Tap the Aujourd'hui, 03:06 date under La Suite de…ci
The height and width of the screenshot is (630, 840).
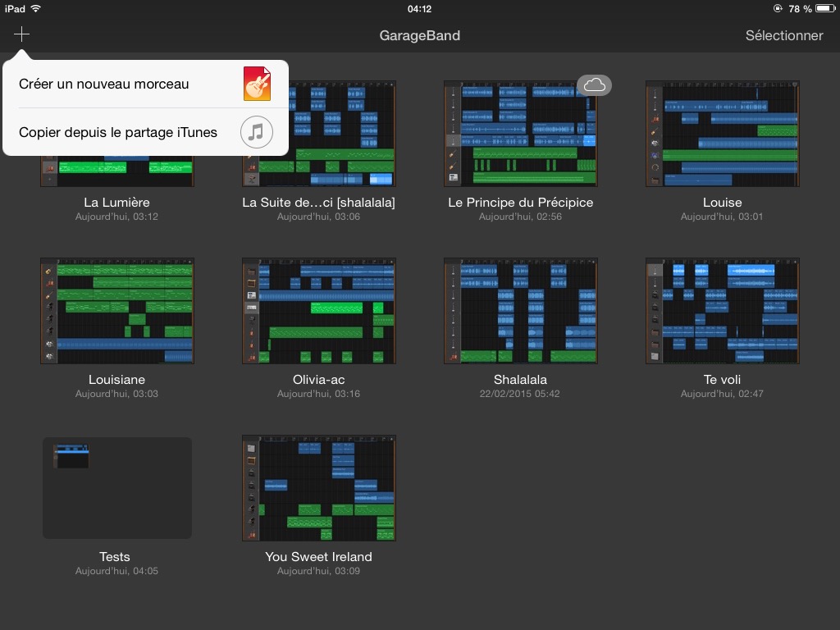(319, 217)
